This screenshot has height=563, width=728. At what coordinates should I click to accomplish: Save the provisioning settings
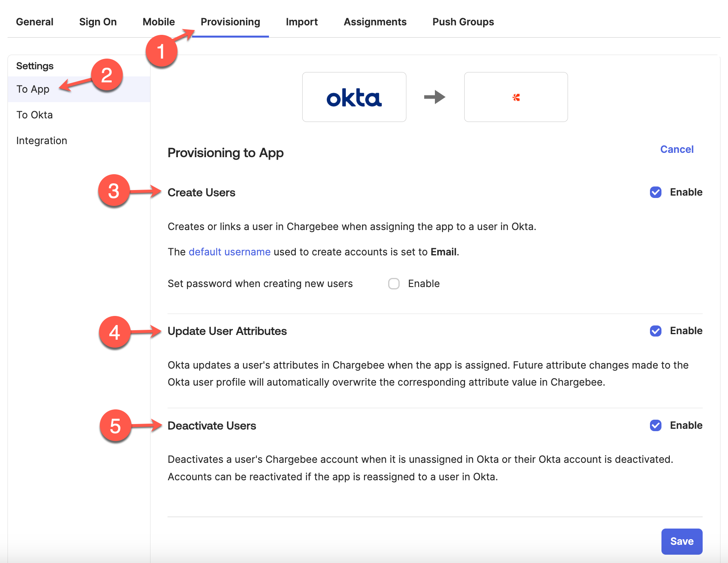click(x=681, y=541)
